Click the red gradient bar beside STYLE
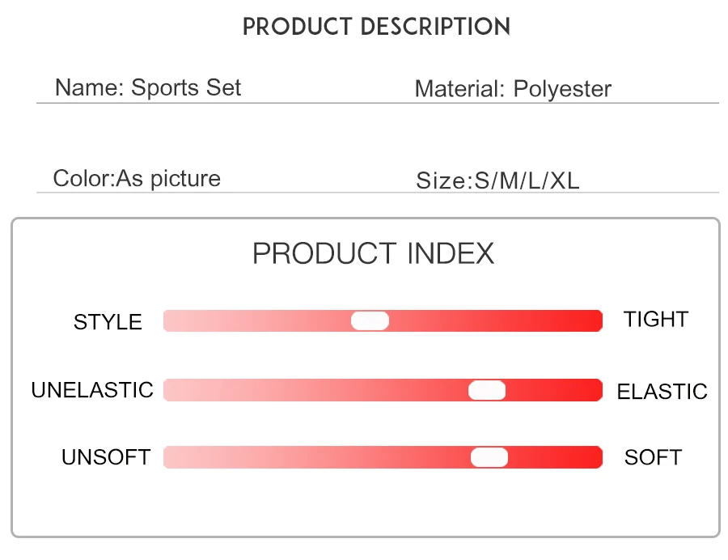Viewport: 728px width, 560px height. click(259, 320)
